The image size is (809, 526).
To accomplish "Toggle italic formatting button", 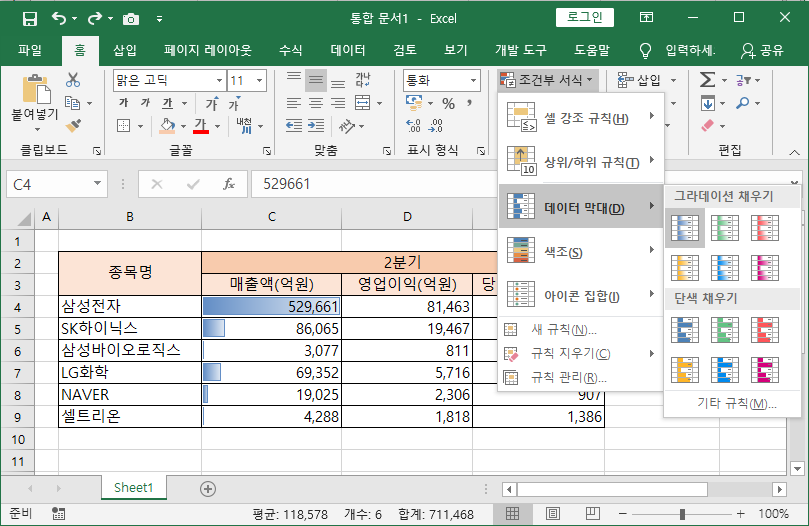I will (x=145, y=103).
